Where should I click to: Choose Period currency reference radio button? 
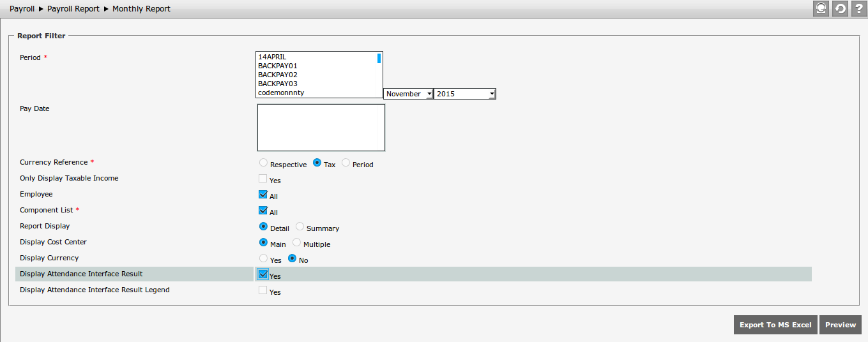click(346, 163)
